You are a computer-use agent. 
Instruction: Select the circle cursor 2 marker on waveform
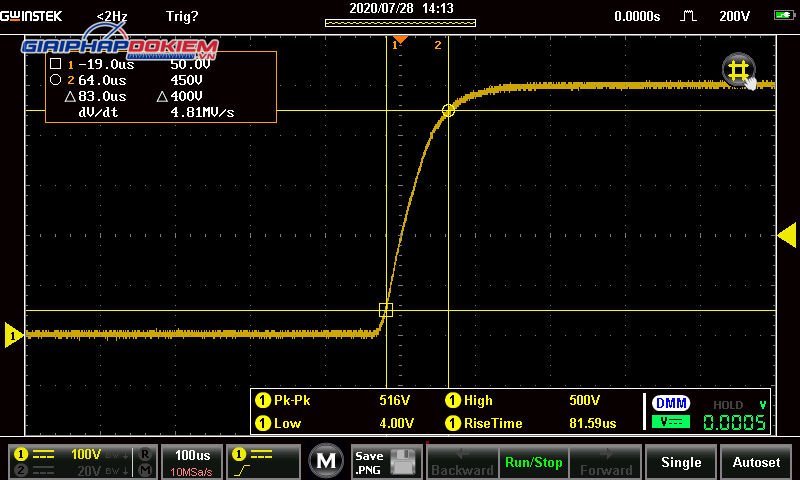(448, 110)
